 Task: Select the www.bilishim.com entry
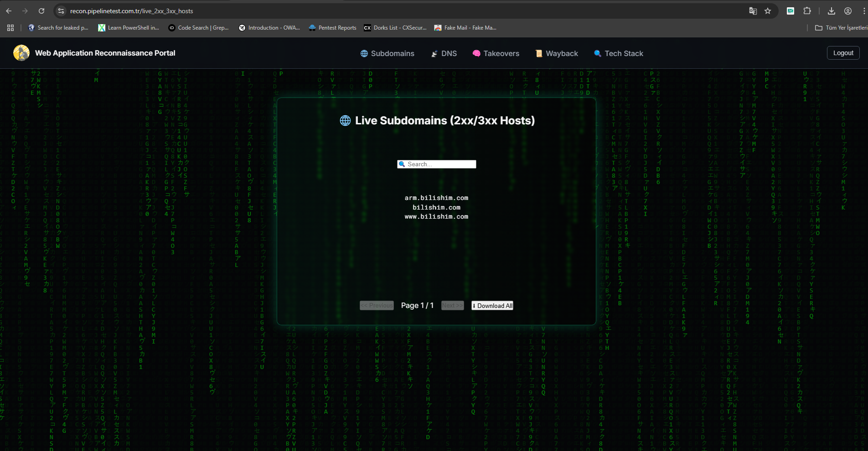436,216
